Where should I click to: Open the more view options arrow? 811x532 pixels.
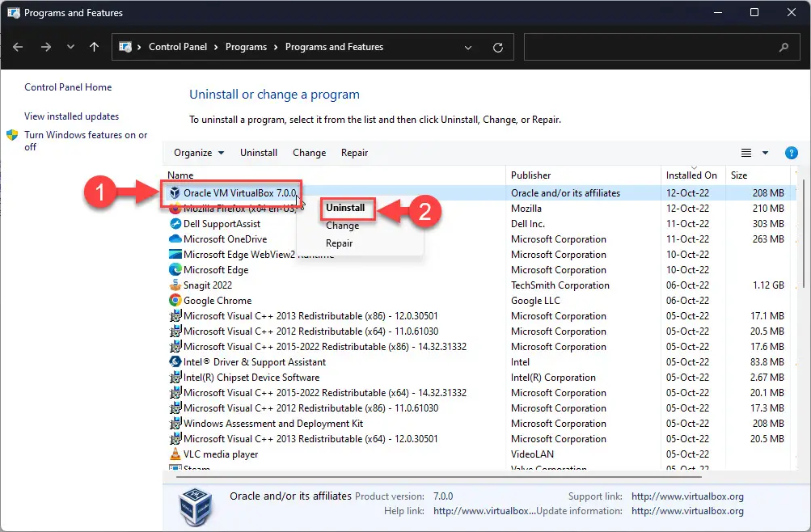coord(765,153)
